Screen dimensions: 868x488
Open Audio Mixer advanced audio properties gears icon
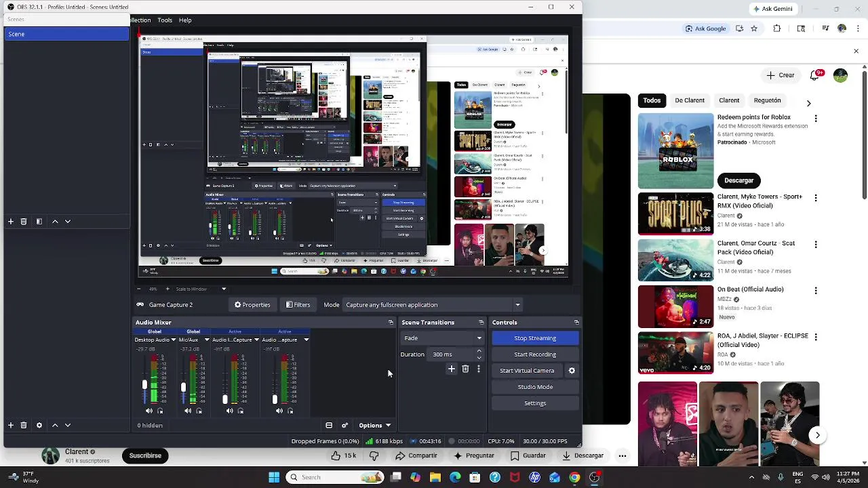(x=344, y=426)
